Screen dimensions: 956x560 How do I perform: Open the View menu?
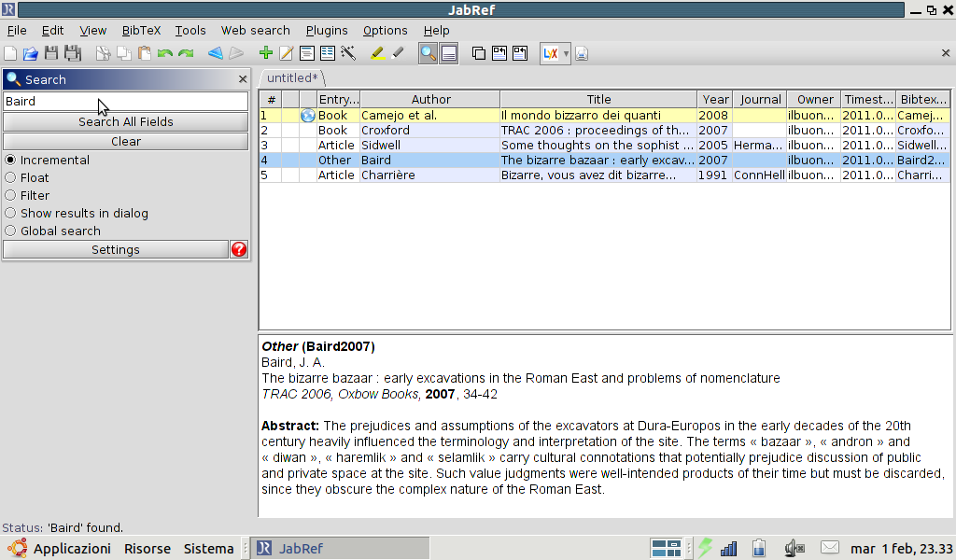(92, 31)
